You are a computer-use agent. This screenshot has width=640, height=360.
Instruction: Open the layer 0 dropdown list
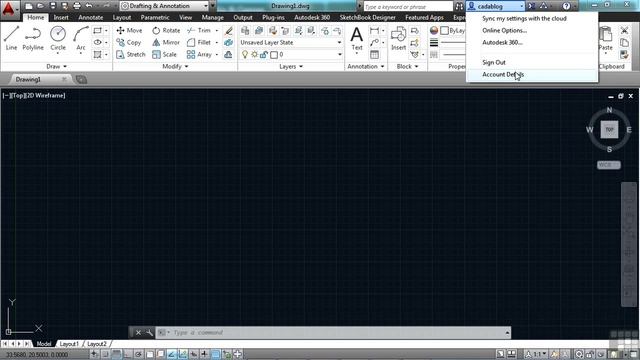coord(291,55)
